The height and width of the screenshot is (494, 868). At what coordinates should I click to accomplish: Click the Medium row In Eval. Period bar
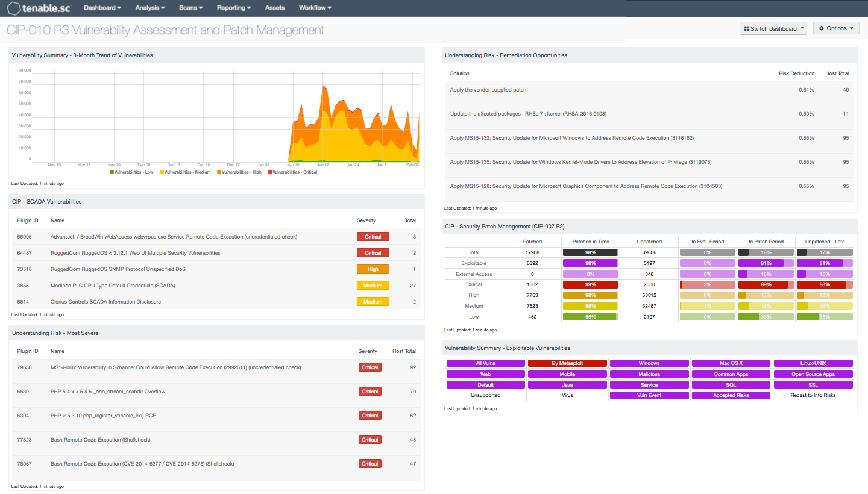(x=708, y=306)
